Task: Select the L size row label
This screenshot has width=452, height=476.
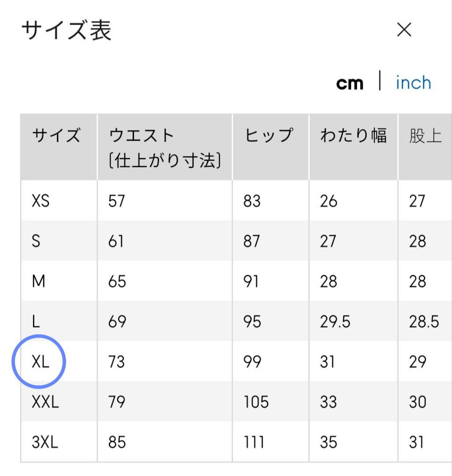Action: 36,322
